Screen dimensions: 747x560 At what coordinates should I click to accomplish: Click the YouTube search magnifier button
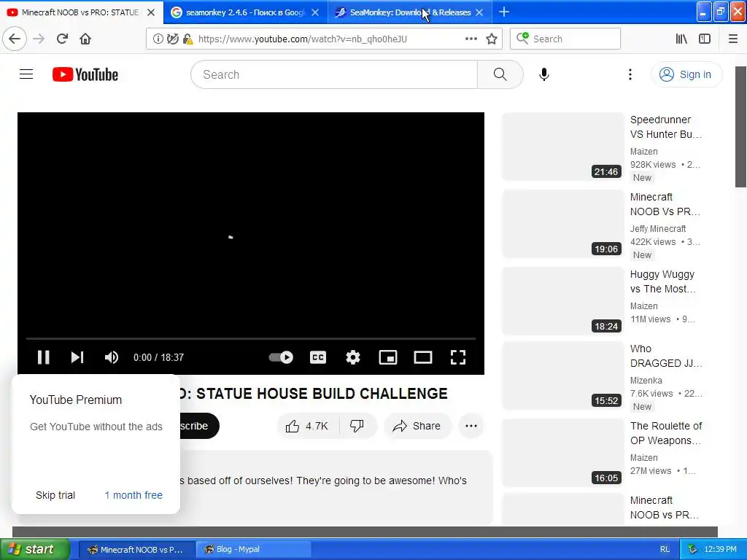coord(500,74)
